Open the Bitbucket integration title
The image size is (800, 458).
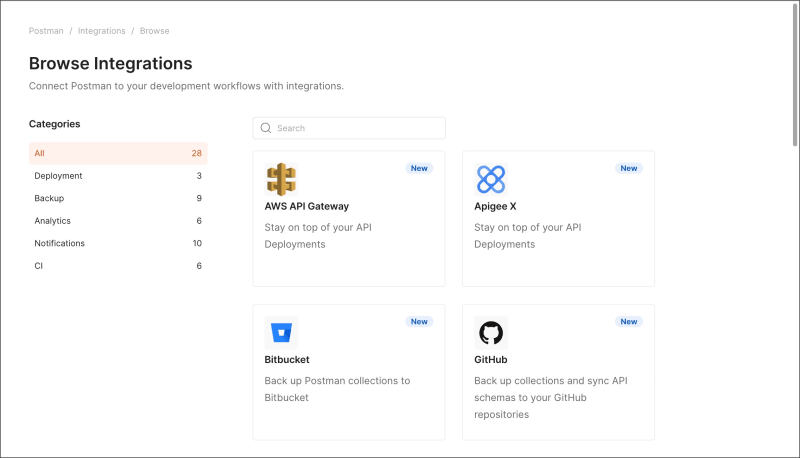point(287,360)
